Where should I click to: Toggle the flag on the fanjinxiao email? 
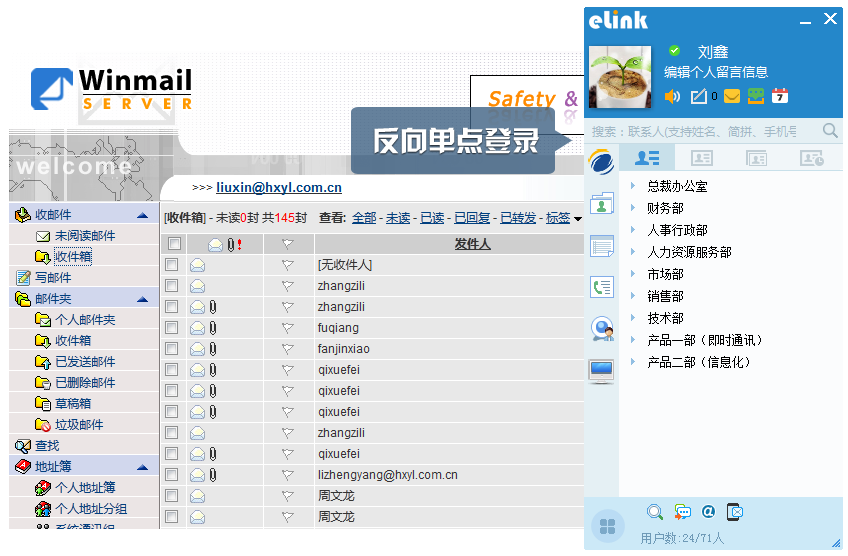click(288, 349)
